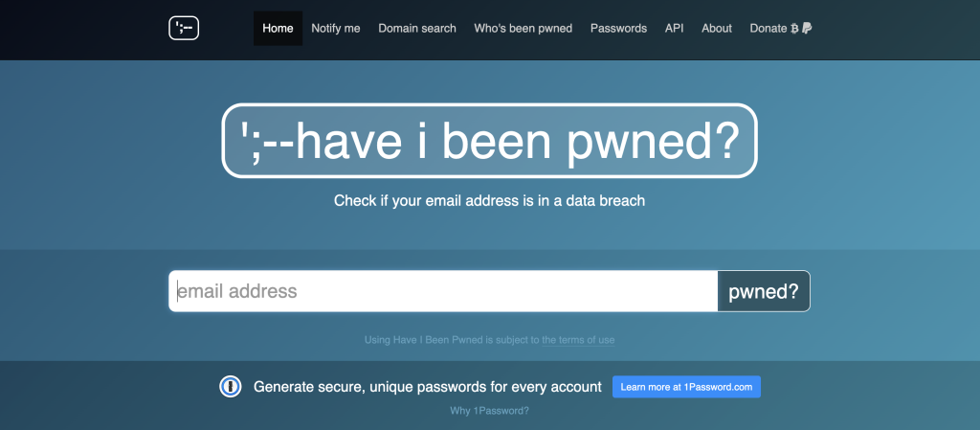Click the round 1Password logo icon
This screenshot has width=980, height=430.
tap(231, 387)
